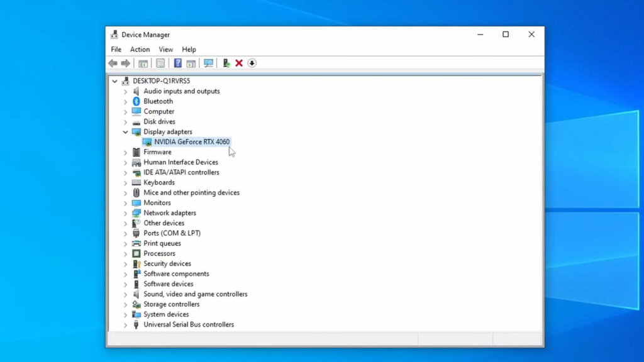Minimize the Device Manager window
This screenshot has height=362, width=644.
click(480, 35)
